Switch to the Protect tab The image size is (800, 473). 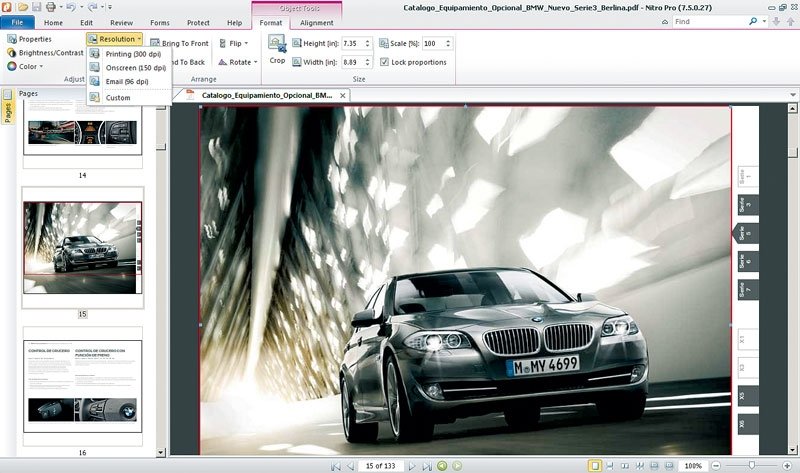pyautogui.click(x=198, y=23)
